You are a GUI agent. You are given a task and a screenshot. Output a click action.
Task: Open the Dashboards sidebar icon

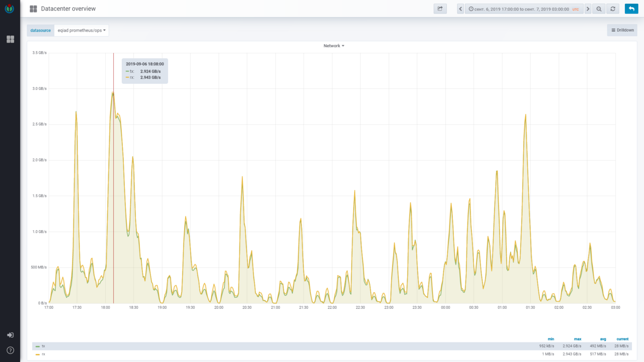(10, 39)
